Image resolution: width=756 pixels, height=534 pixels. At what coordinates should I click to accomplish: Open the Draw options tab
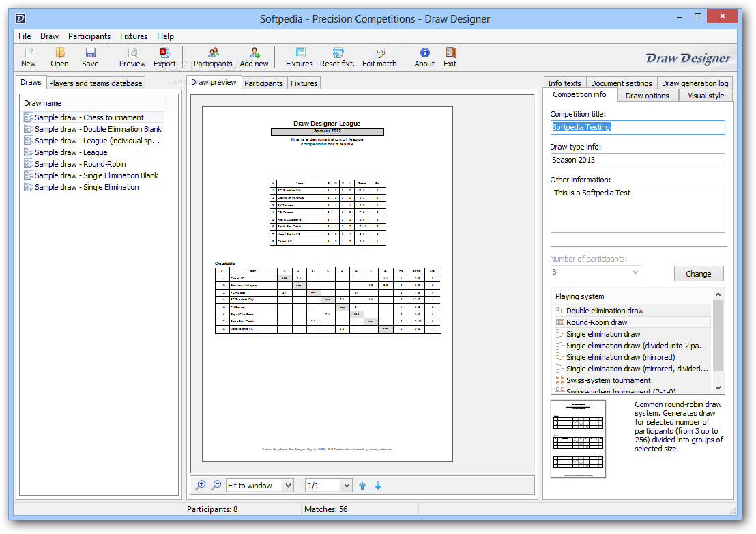[647, 96]
